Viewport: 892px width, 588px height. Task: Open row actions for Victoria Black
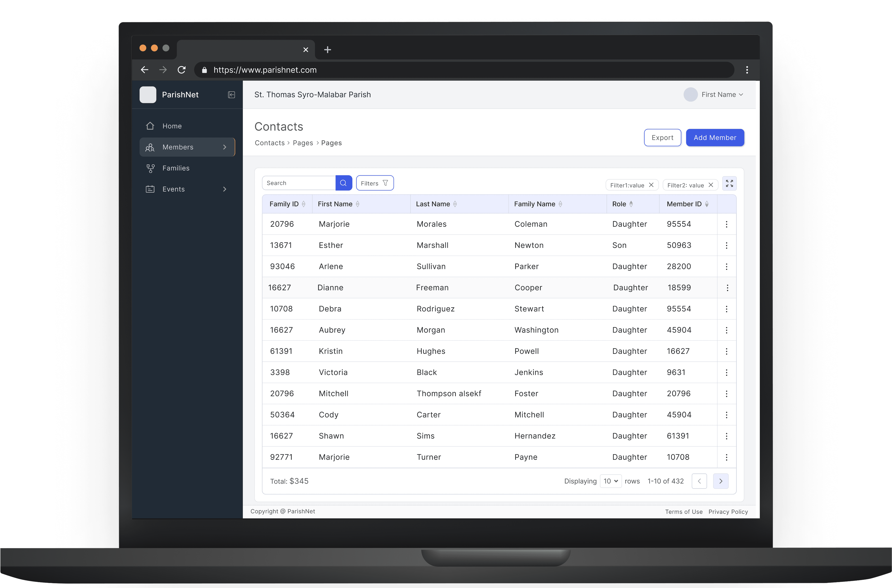[726, 373]
